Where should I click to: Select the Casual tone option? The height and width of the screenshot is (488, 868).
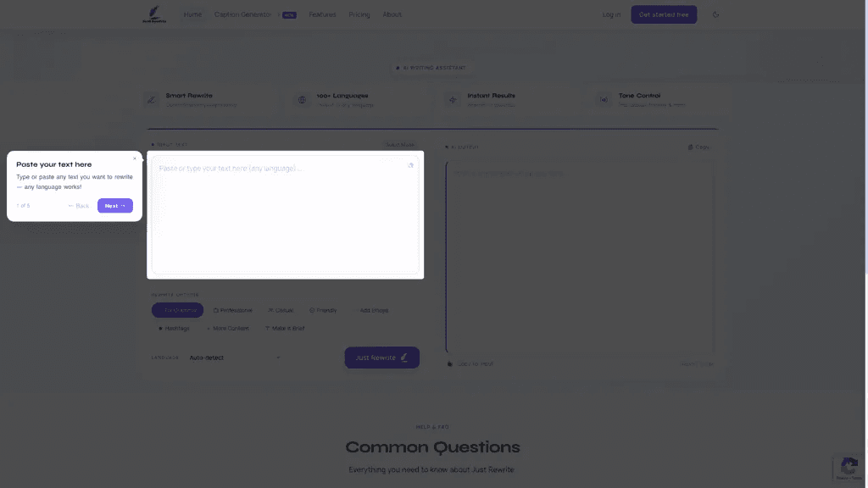coord(281,310)
